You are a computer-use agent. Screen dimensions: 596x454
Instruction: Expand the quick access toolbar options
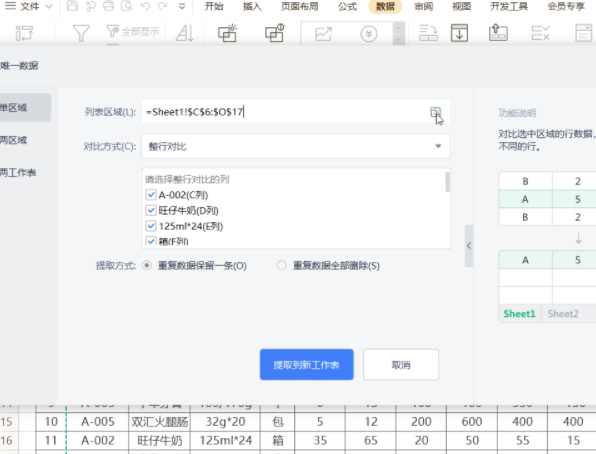pyautogui.click(x=182, y=6)
